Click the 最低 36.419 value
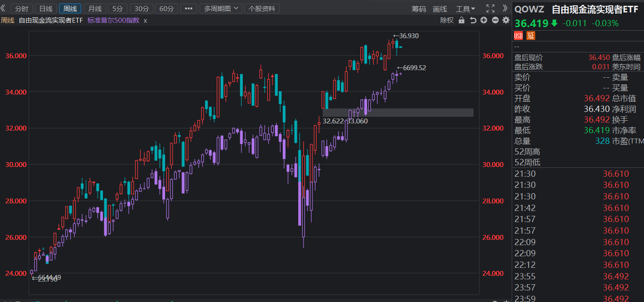The image size is (644, 302). point(597,131)
